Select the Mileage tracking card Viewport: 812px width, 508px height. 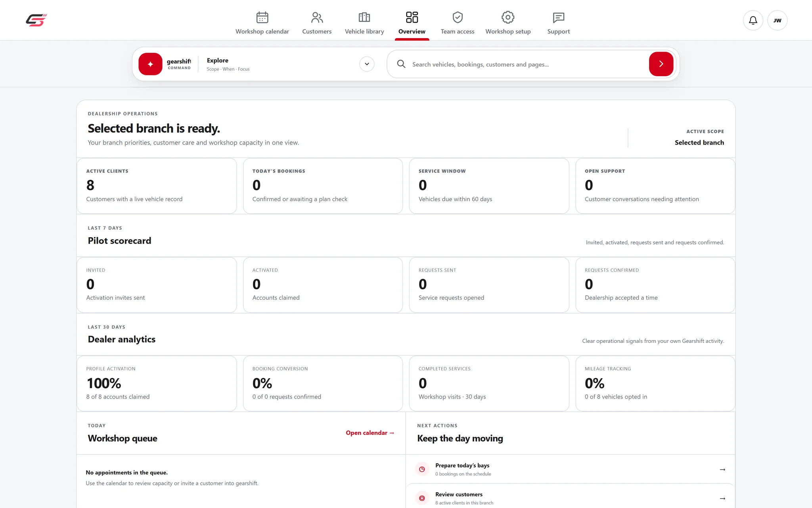click(655, 383)
